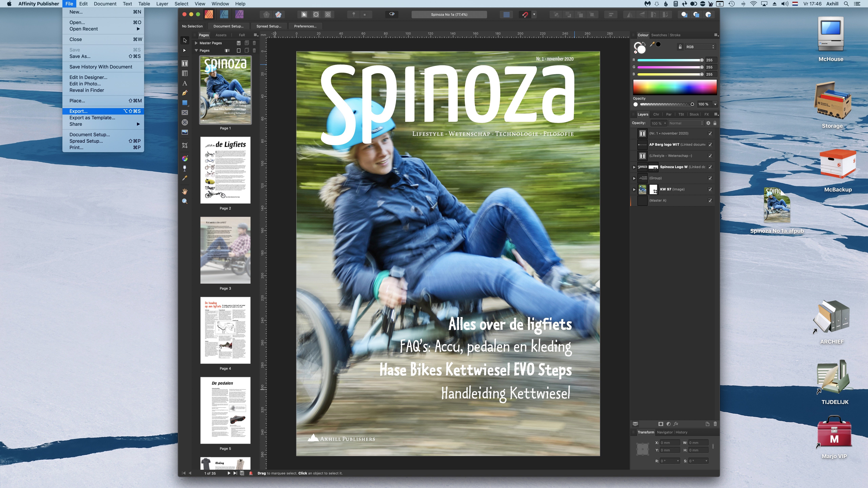868x488 pixels.
Task: Toggle visibility of KW 97 image layer
Action: 710,189
